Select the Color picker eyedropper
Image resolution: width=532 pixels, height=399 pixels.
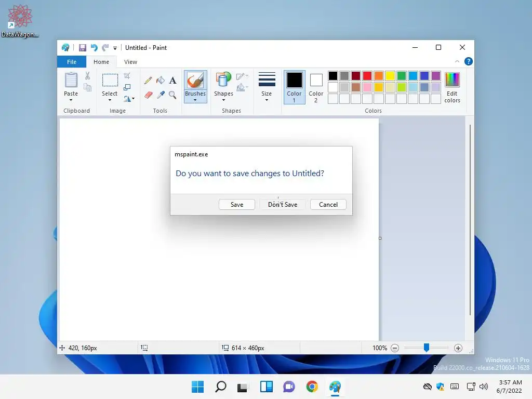pos(161,95)
